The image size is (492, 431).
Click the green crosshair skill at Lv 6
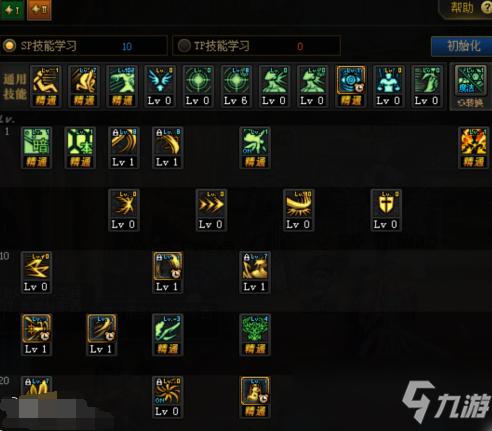236,86
